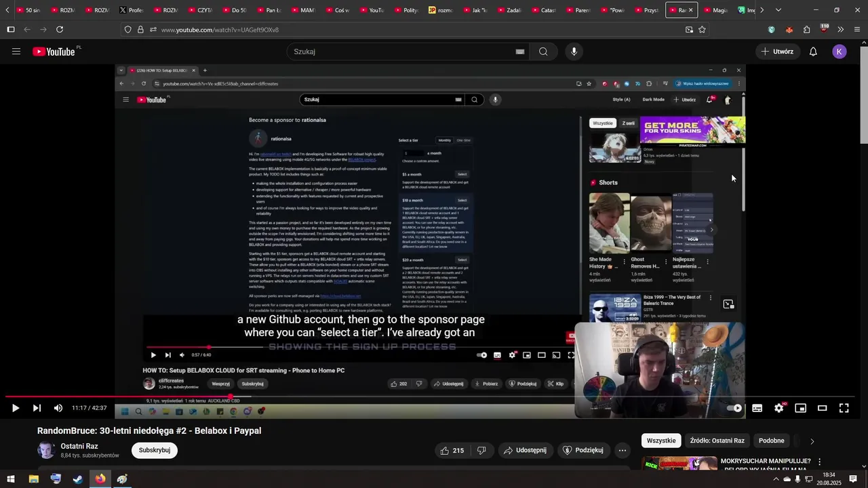The width and height of the screenshot is (868, 488).
Task: Like the video with 215 likes
Action: coord(452,450)
